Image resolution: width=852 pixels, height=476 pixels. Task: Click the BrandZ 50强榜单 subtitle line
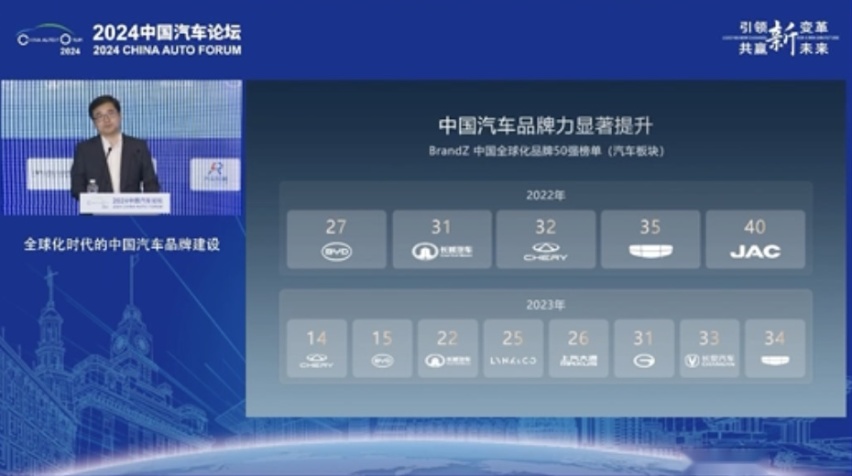(x=546, y=151)
